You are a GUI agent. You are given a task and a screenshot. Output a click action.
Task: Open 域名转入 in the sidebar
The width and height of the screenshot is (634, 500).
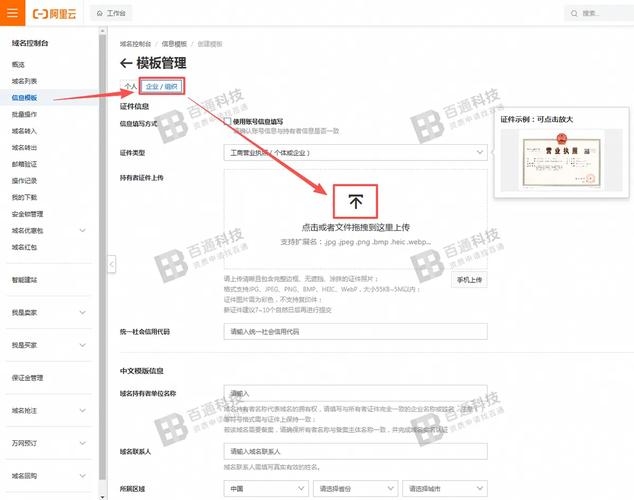pyautogui.click(x=24, y=131)
